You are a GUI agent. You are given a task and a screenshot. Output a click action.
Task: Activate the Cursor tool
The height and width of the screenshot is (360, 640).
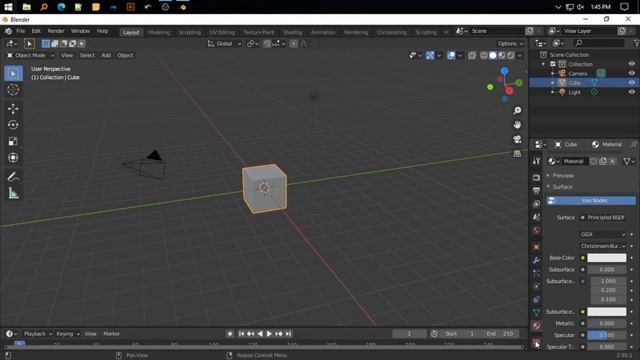[x=13, y=90]
